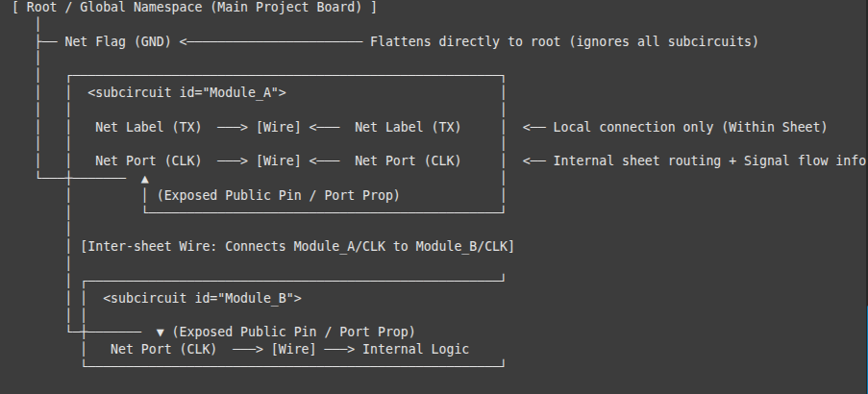Click the 'Local connection only' annotation
The height and width of the screenshot is (394, 868).
tap(690, 127)
